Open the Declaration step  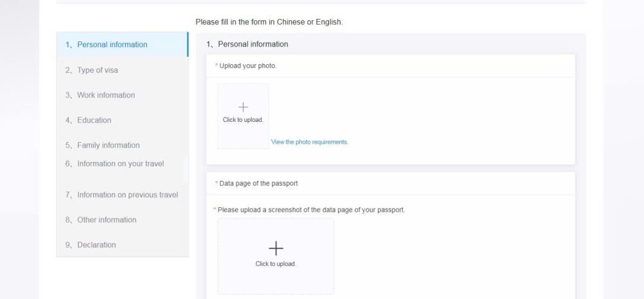click(96, 245)
